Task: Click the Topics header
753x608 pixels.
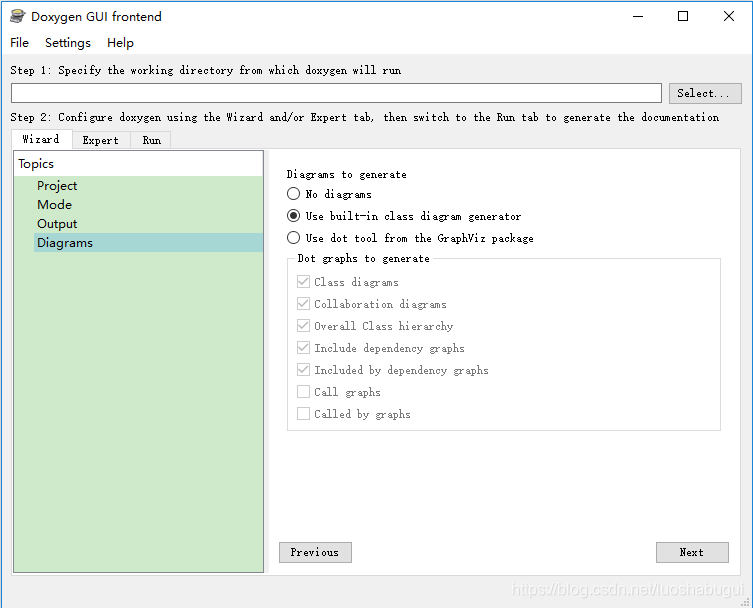Action: (138, 164)
